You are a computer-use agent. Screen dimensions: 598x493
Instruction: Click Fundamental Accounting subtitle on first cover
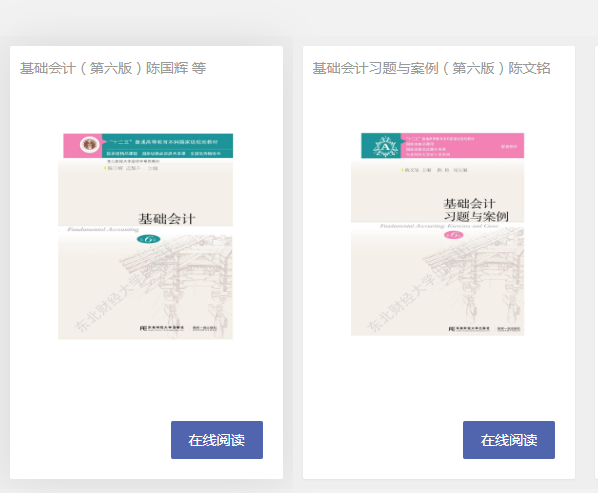[103, 230]
